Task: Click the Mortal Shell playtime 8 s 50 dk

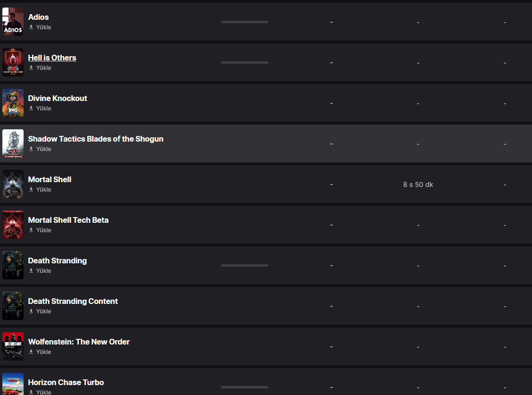Action: [418, 185]
